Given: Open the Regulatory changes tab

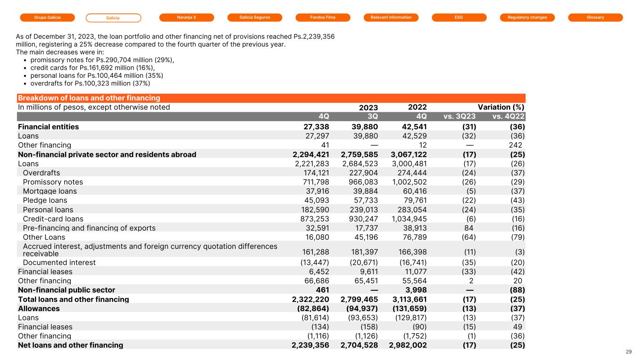Looking at the screenshot, I should point(527,17).
